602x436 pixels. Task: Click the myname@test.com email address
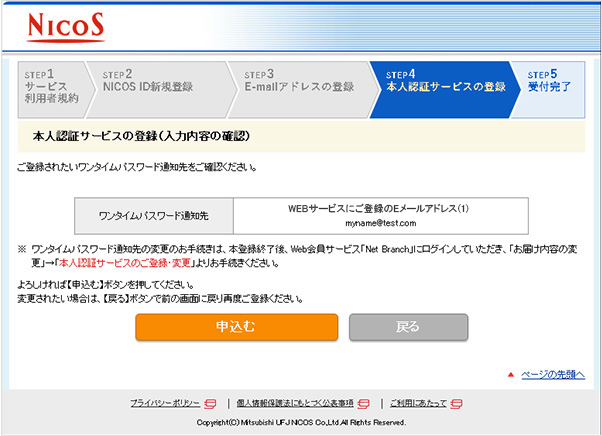coord(379,223)
